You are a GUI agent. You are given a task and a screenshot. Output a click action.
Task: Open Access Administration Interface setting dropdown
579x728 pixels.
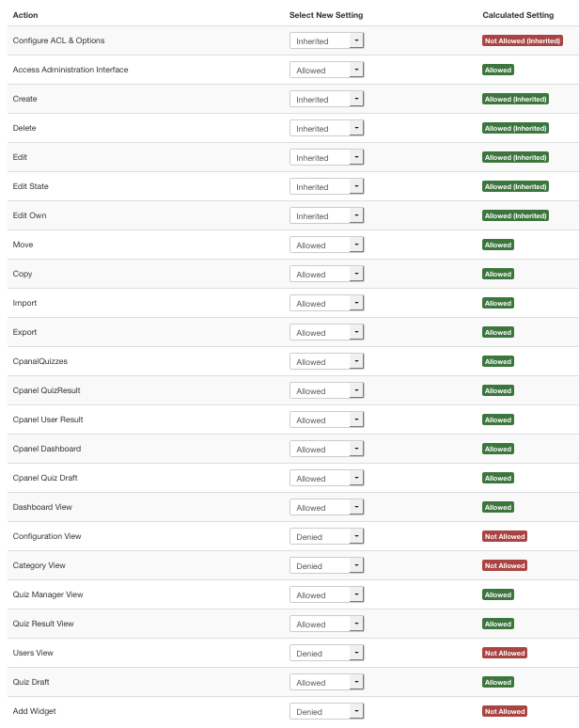pyautogui.click(x=326, y=71)
